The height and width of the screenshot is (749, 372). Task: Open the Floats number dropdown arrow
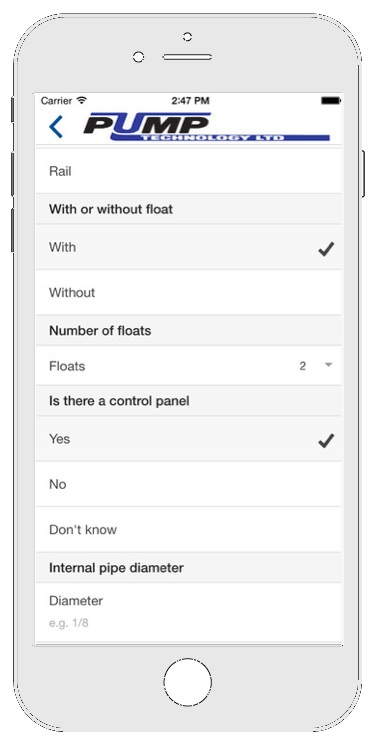(x=328, y=365)
